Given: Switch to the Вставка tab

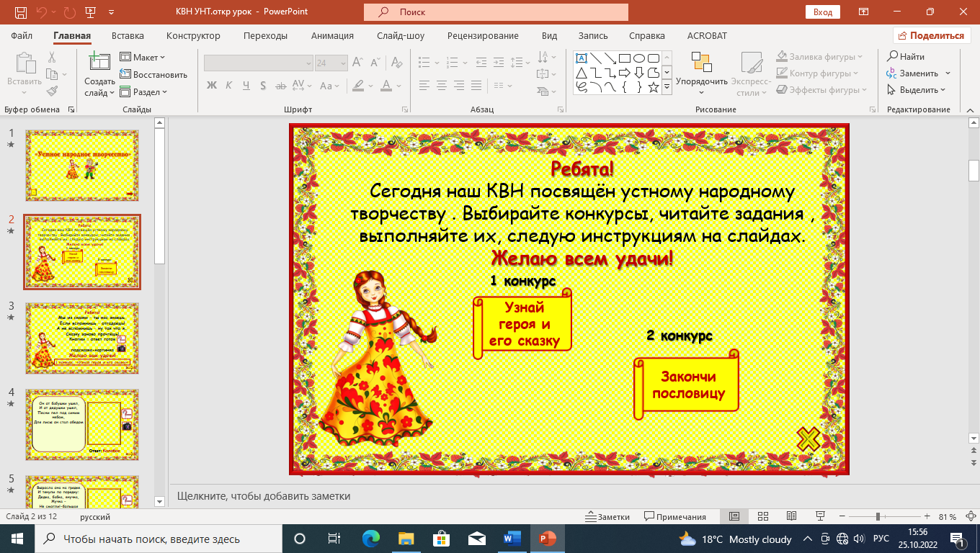Looking at the screenshot, I should pos(128,35).
